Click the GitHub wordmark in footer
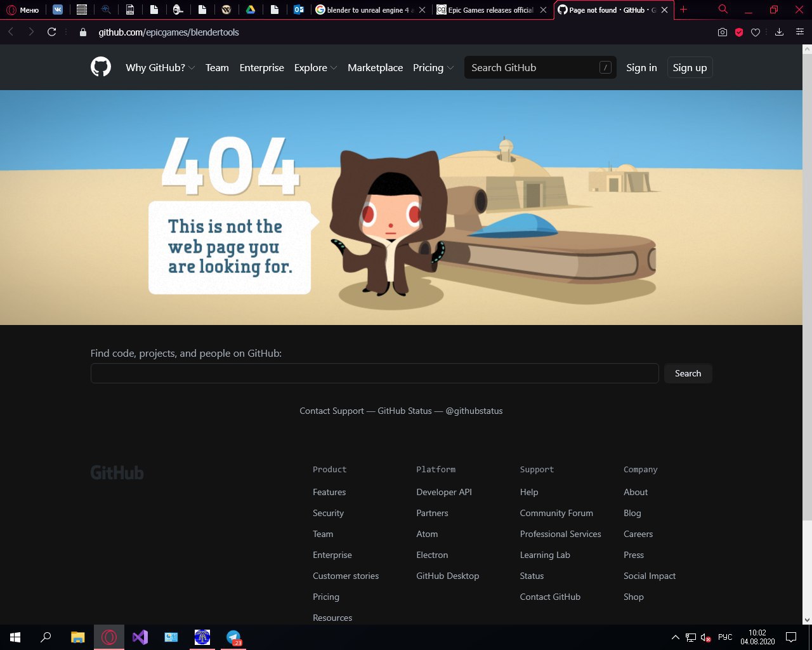Viewport: 812px width, 650px height. (x=117, y=473)
